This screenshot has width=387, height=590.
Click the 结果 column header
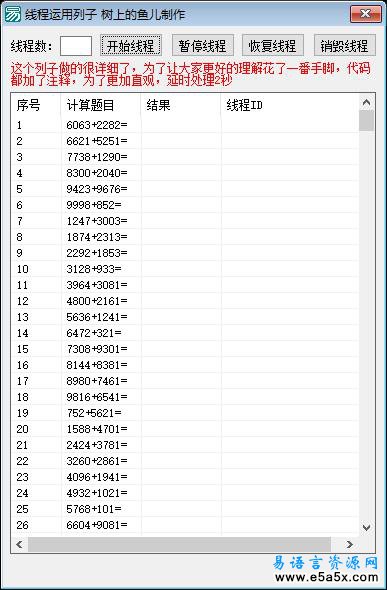[181, 105]
